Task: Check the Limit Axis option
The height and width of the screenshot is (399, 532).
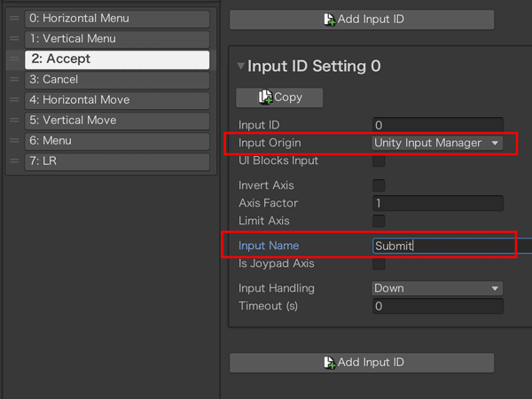Action: [x=379, y=221]
